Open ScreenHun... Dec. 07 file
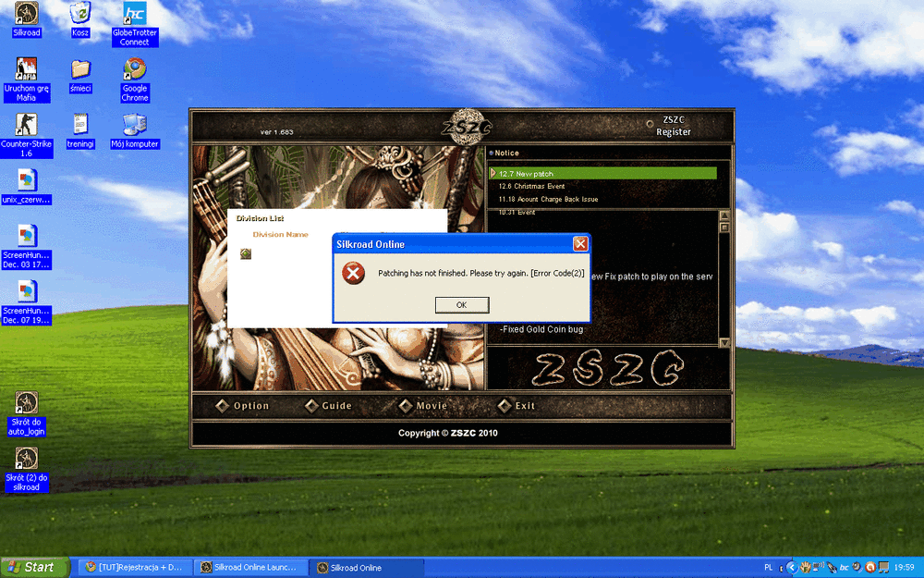The width and height of the screenshot is (924, 578). point(27,302)
